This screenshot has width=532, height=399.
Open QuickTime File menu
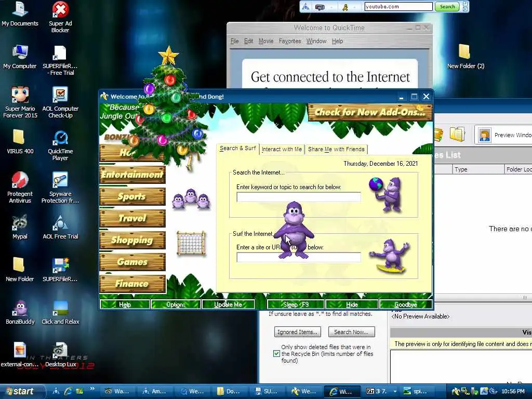pos(234,41)
